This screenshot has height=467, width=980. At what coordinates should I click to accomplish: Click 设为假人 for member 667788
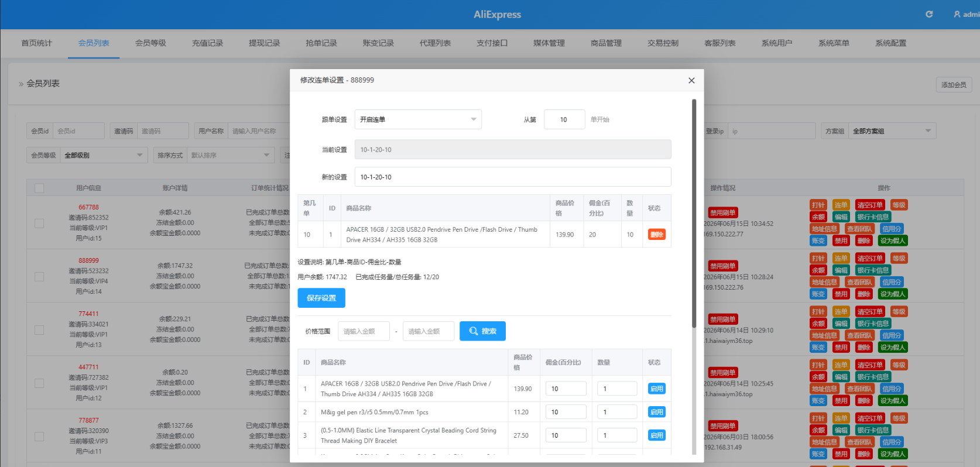click(893, 241)
